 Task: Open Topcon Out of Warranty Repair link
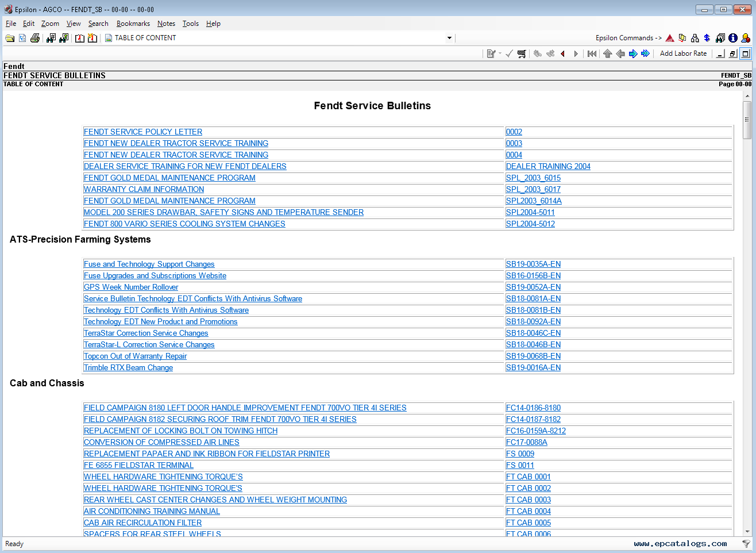135,356
